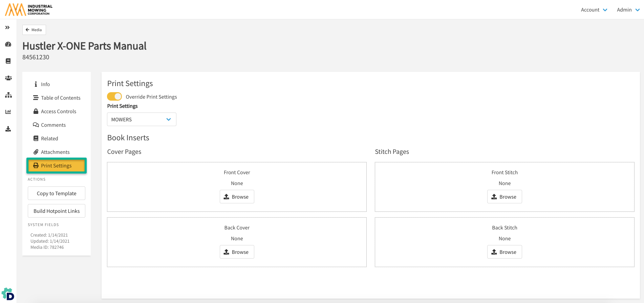The height and width of the screenshot is (303, 644).
Task: Expand the Account menu
Action: 594,10
